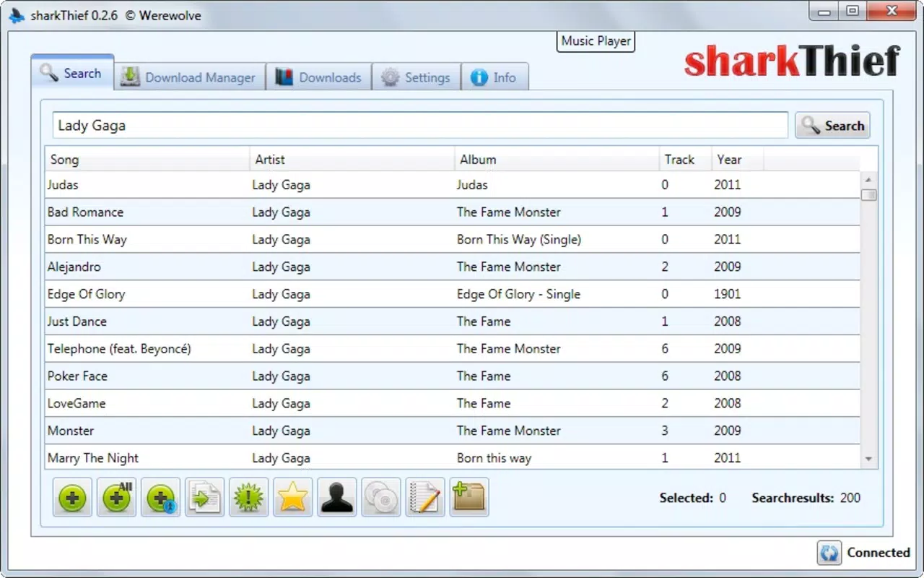Click the cardboard box with plus icon
924x578 pixels.
click(468, 497)
